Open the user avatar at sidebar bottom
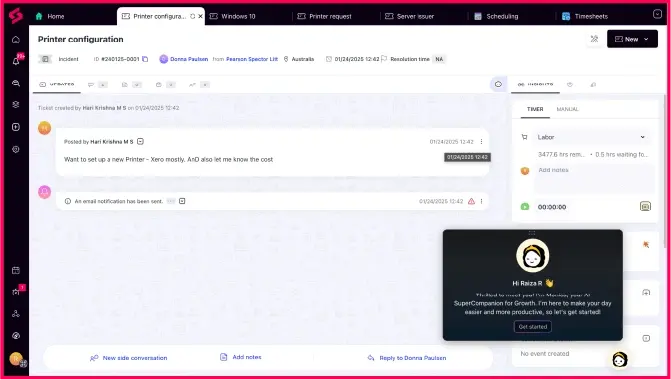Screen dimensions: 671x380 [x=16, y=359]
